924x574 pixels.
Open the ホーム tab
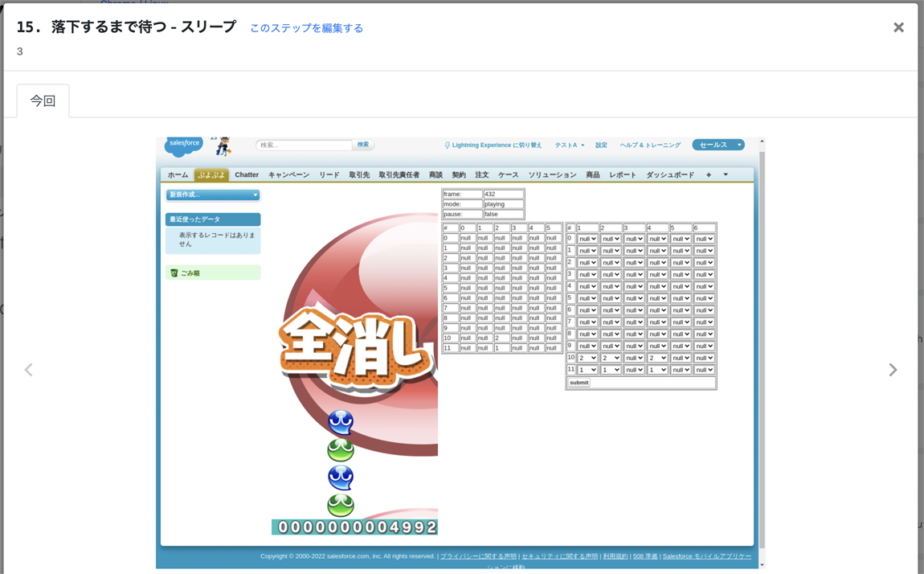178,175
